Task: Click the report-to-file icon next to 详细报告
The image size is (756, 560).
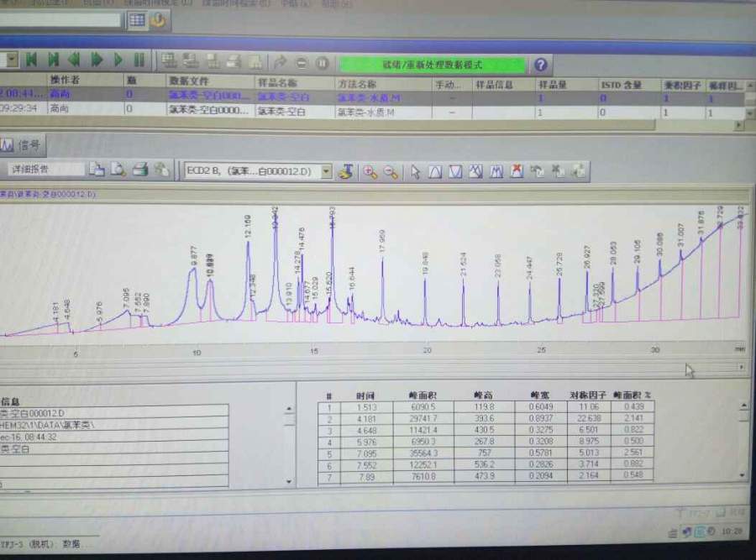Action: pos(97,169)
